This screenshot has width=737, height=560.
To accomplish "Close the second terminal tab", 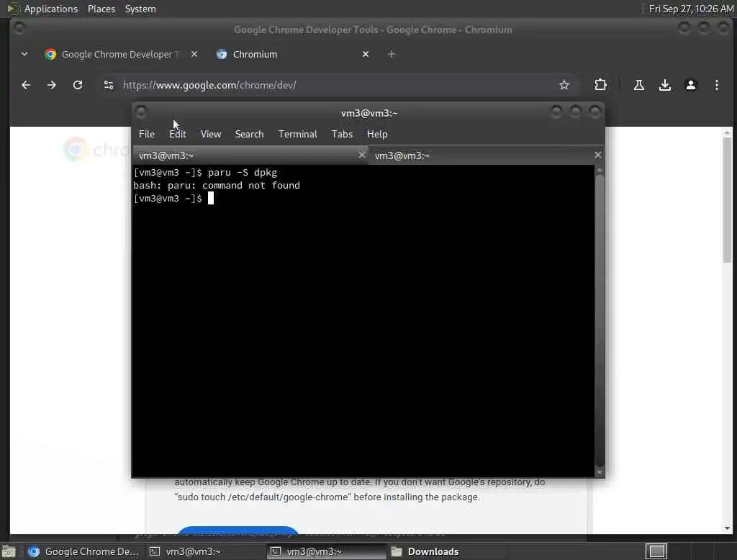I will pos(597,155).
